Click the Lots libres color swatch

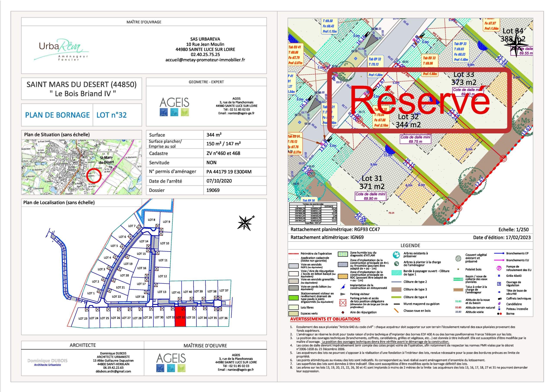click(x=293, y=308)
